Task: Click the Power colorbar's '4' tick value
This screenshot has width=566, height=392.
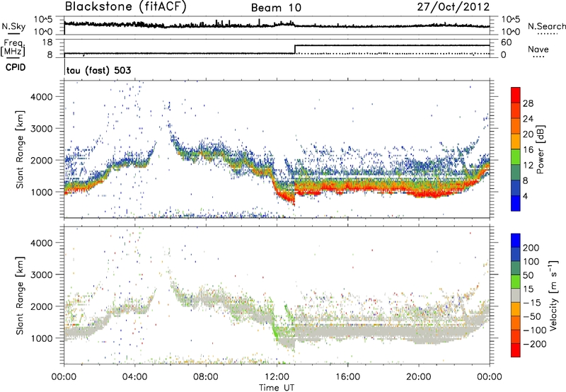Action: click(526, 196)
